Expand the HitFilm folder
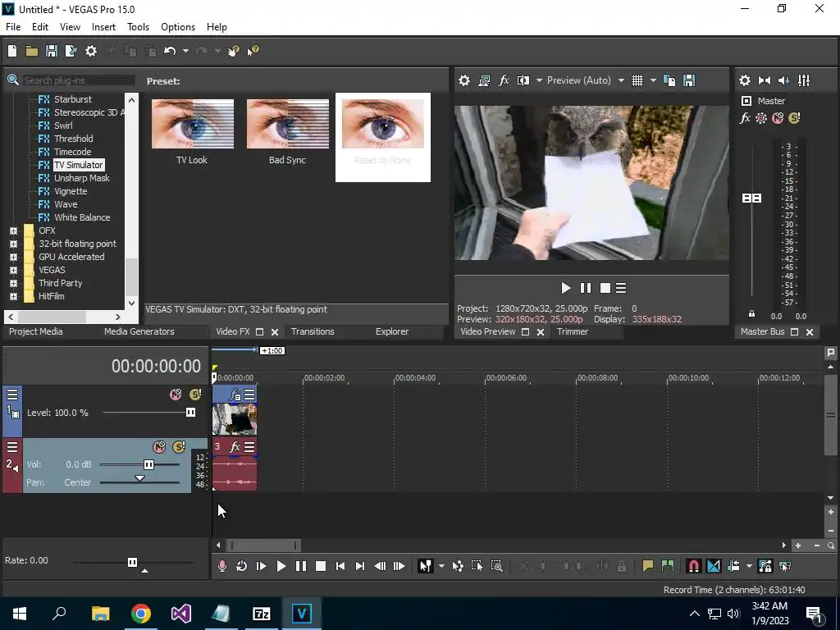Viewport: 840px width, 630px height. [x=13, y=296]
